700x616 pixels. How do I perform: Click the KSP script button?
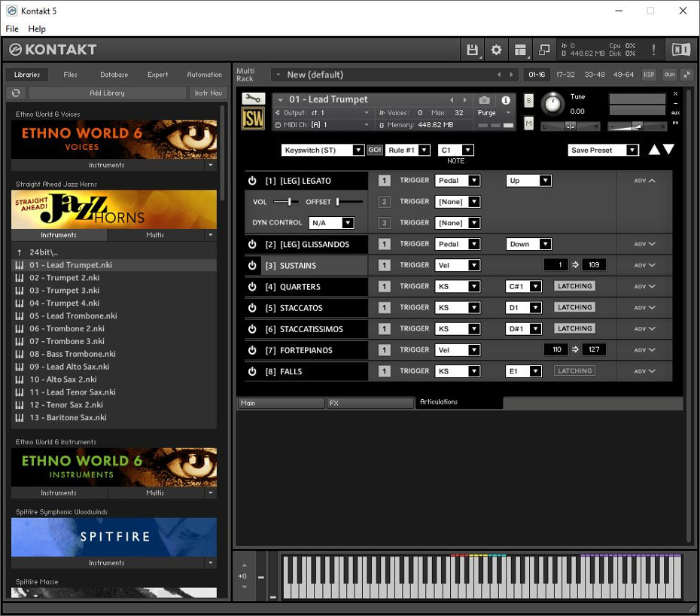[x=649, y=75]
